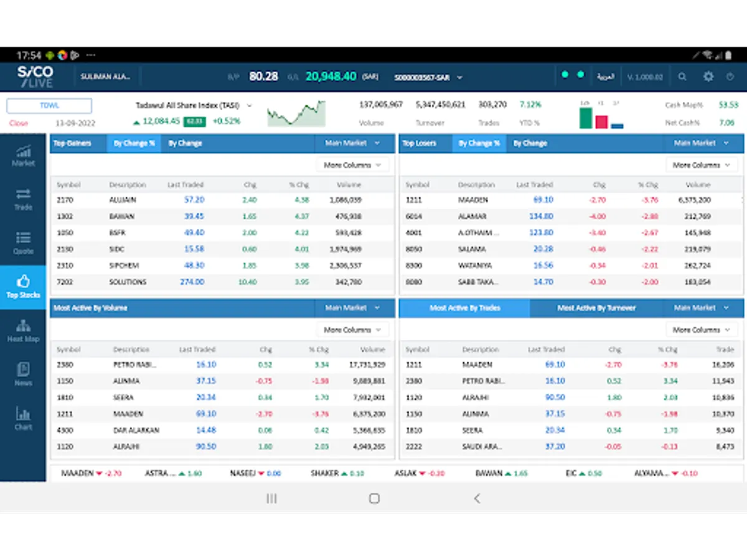Click the TASI mini index chart

pos(296,113)
